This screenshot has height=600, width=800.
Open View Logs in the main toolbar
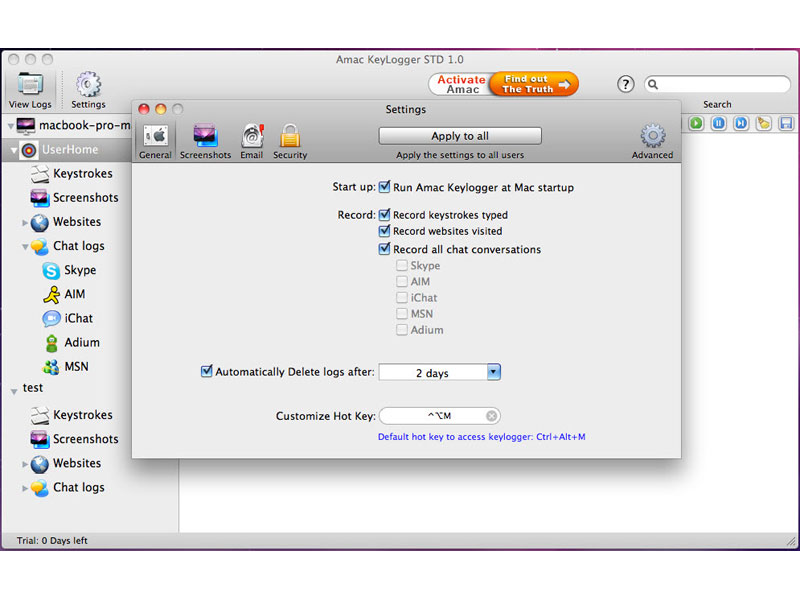tap(29, 89)
